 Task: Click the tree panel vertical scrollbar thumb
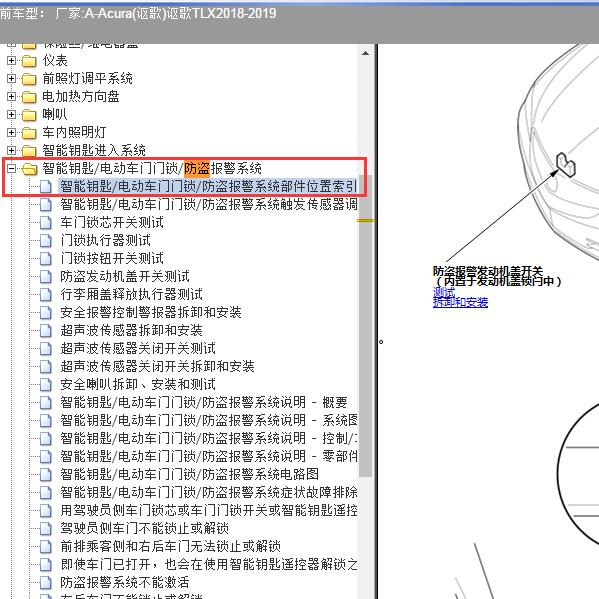[x=365, y=325]
